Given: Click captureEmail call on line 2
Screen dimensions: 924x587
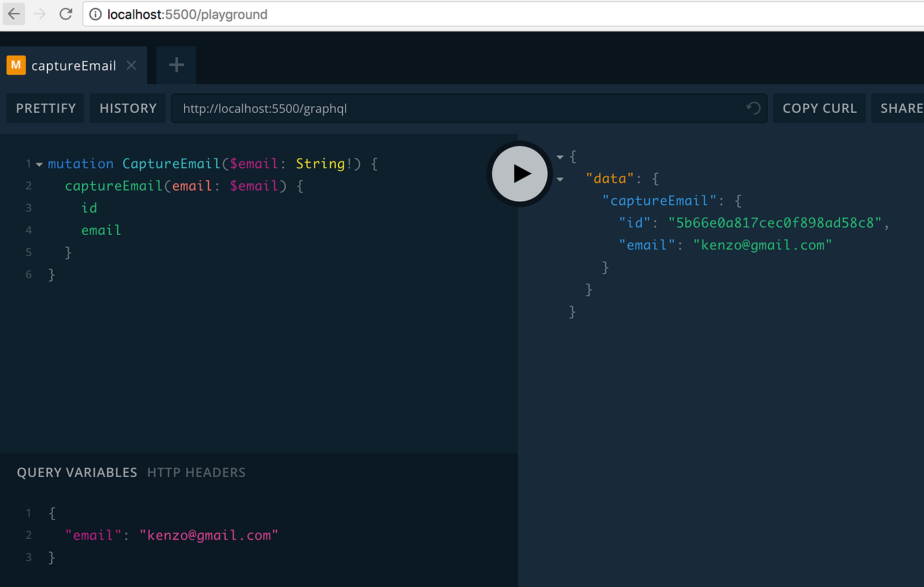Looking at the screenshot, I should point(114,186).
